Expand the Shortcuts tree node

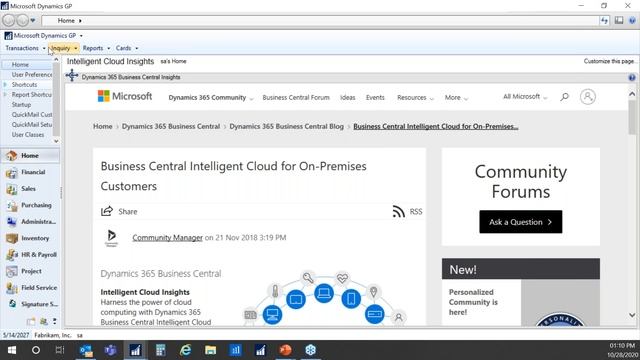point(5,84)
